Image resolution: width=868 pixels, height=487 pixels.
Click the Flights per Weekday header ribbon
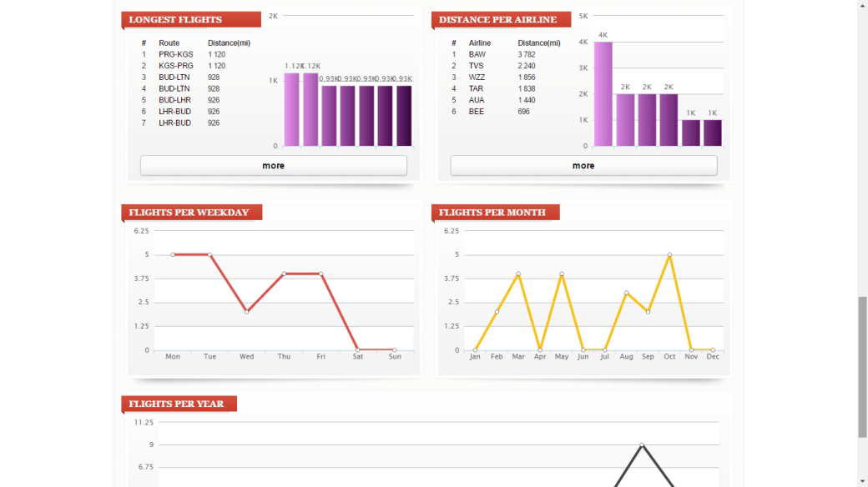(x=190, y=213)
